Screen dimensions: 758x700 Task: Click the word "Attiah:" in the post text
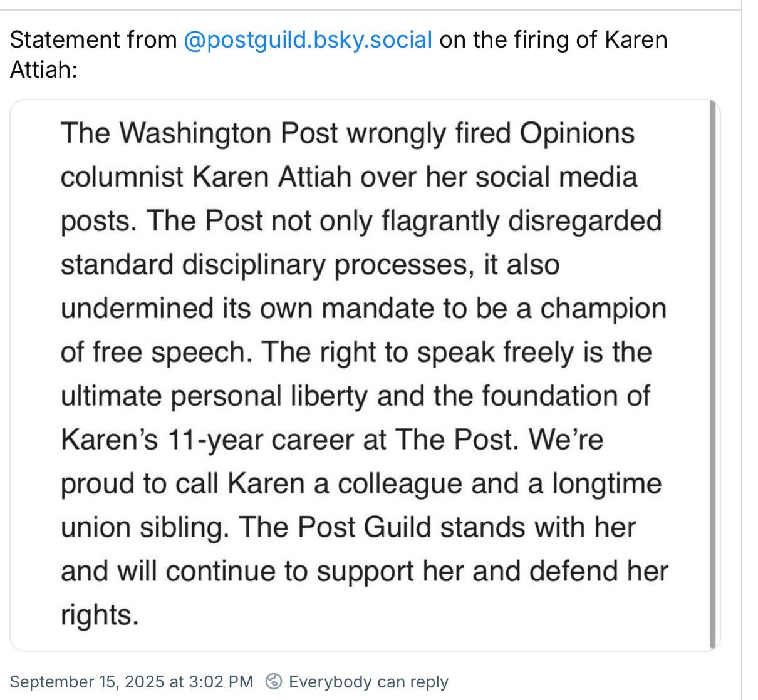(x=44, y=69)
